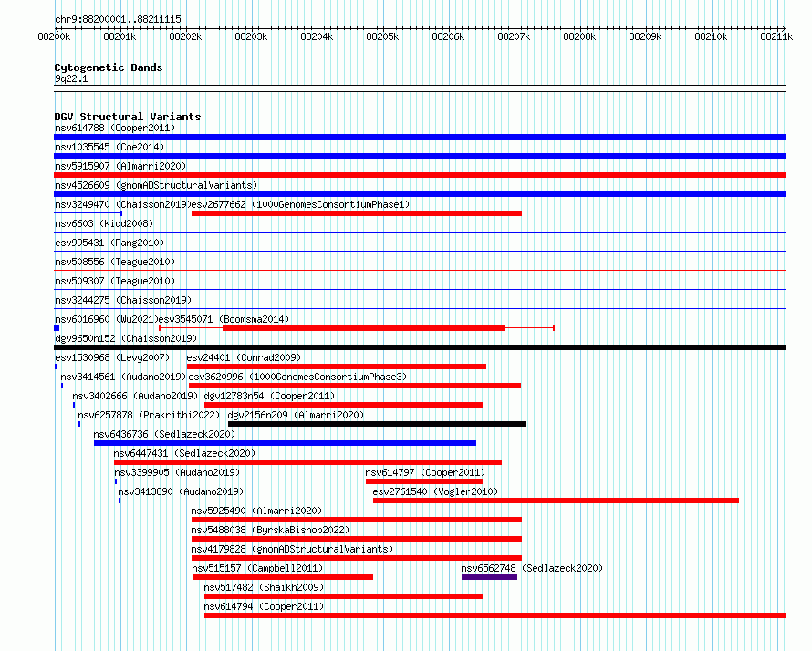Click dgv2156n209 (Almarri2020) label

(x=296, y=415)
